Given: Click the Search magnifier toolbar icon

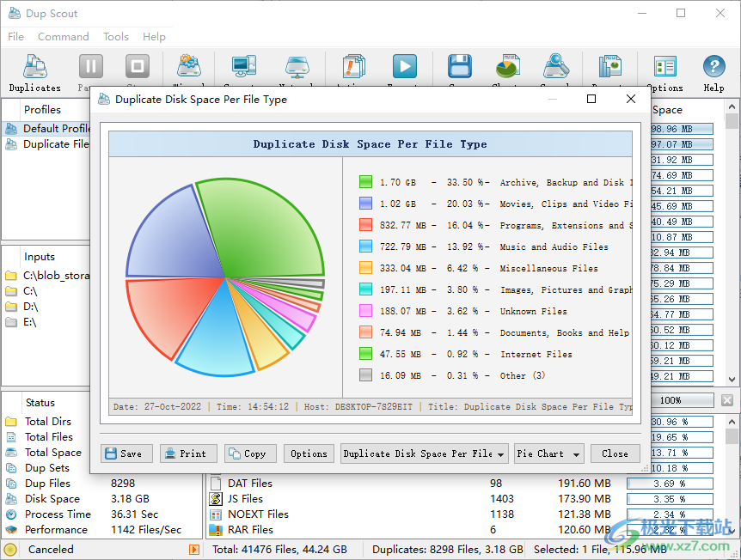Looking at the screenshot, I should (556, 66).
